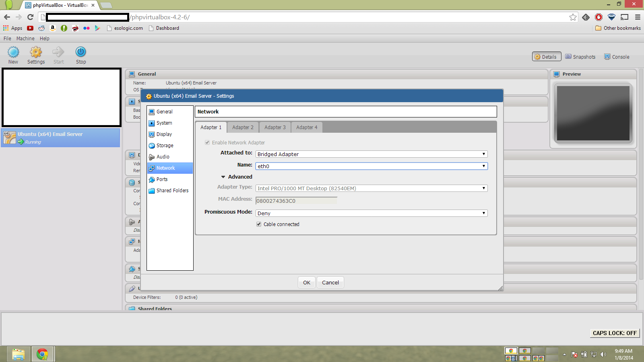Open the adapter Name dropdown showing eth0
Viewport: 644px width, 362px height.
click(372, 166)
